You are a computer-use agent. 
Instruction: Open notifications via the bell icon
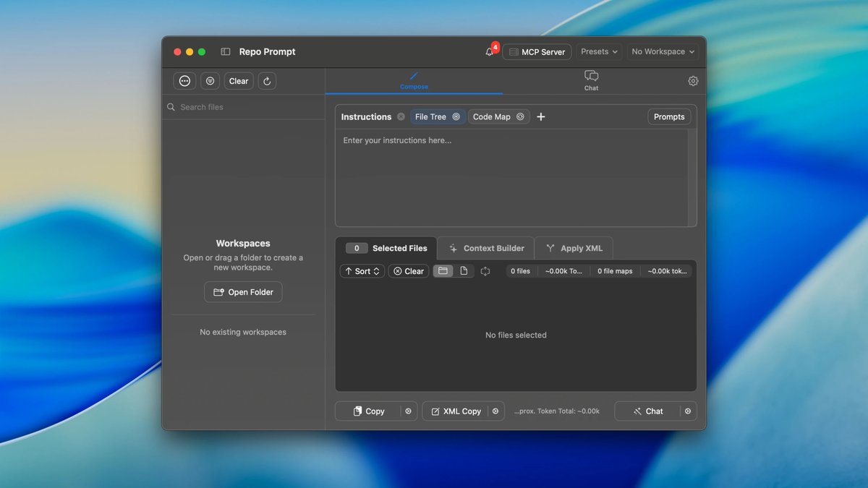[489, 51]
